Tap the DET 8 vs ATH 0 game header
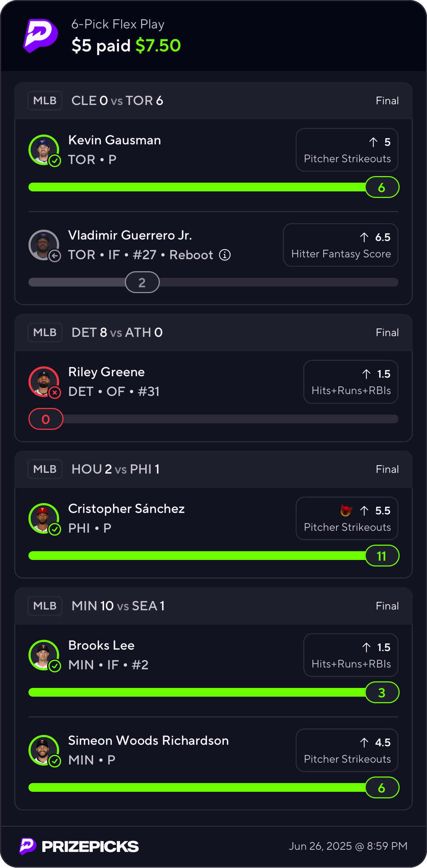 (117, 332)
